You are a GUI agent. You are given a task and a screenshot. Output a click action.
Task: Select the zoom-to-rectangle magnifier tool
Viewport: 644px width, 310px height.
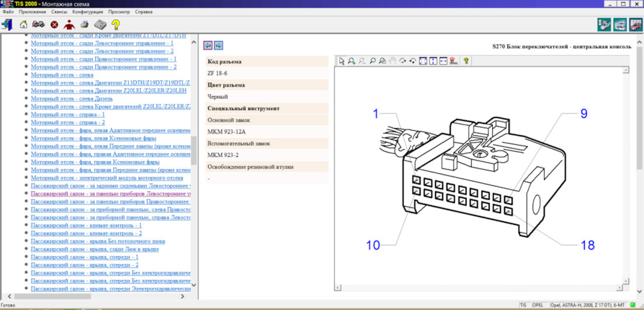click(x=382, y=61)
